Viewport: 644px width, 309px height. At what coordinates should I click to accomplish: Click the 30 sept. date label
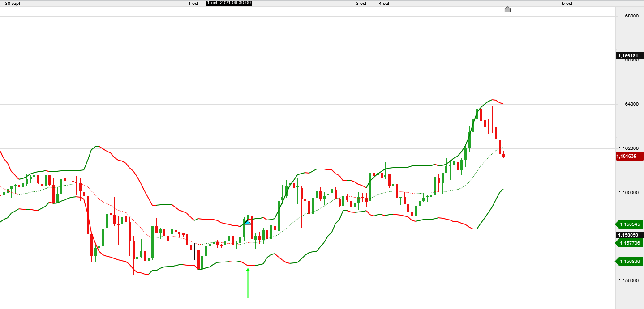pyautogui.click(x=13, y=3)
